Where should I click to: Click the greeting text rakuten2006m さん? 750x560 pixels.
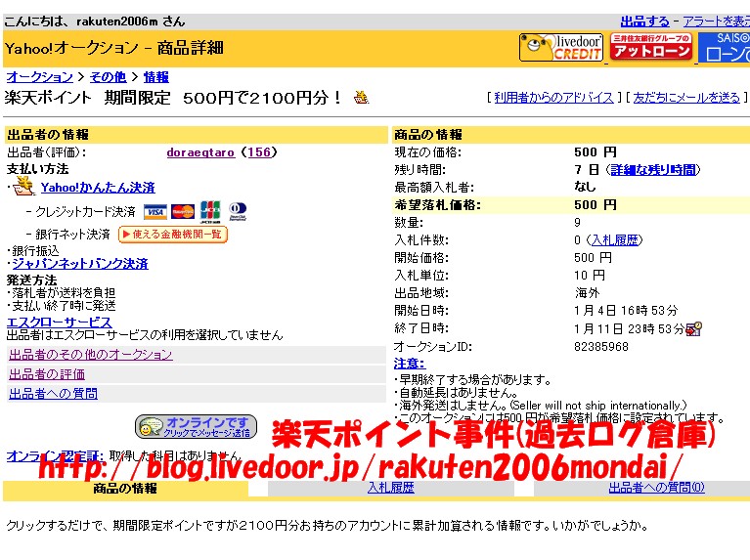(131, 22)
